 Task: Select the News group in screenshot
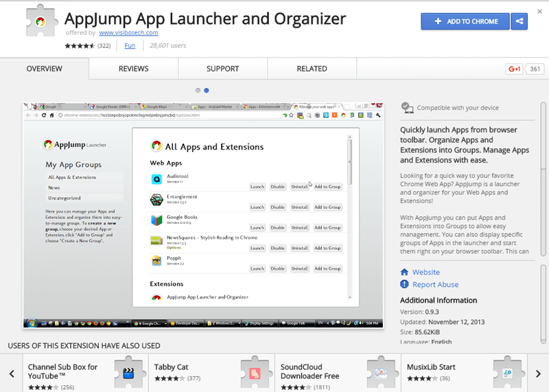tap(84, 187)
